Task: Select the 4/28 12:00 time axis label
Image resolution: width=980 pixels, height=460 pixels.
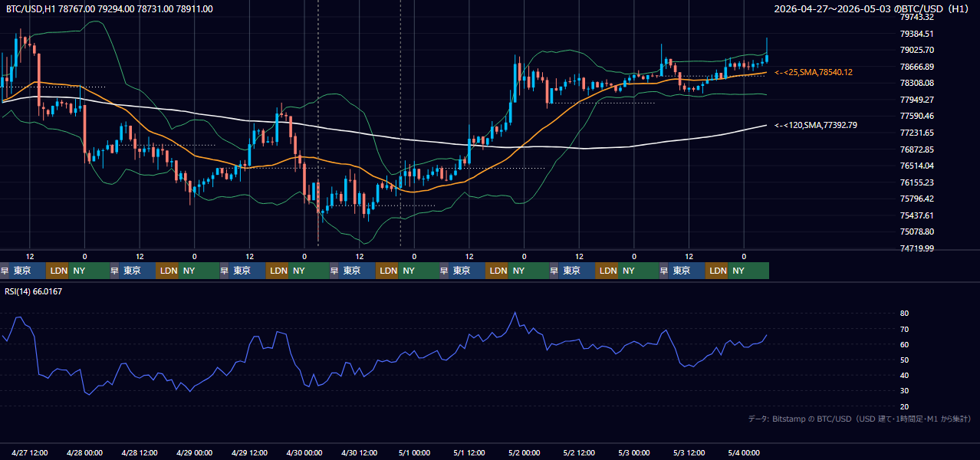Action: click(140, 452)
